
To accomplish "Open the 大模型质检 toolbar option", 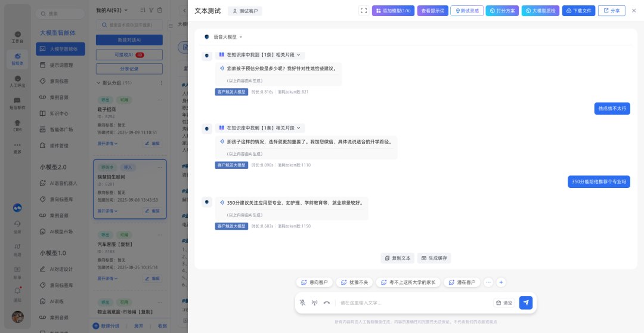I will click(540, 11).
